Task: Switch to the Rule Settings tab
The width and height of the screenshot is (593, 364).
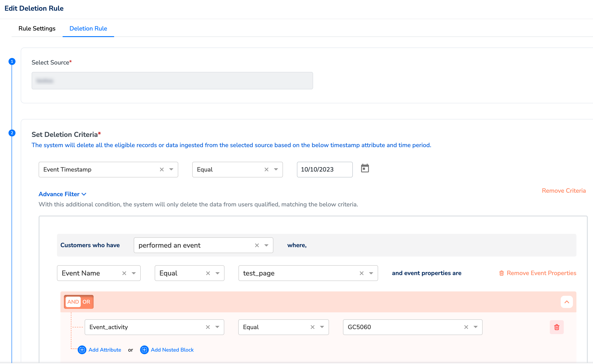Action: 37,28
